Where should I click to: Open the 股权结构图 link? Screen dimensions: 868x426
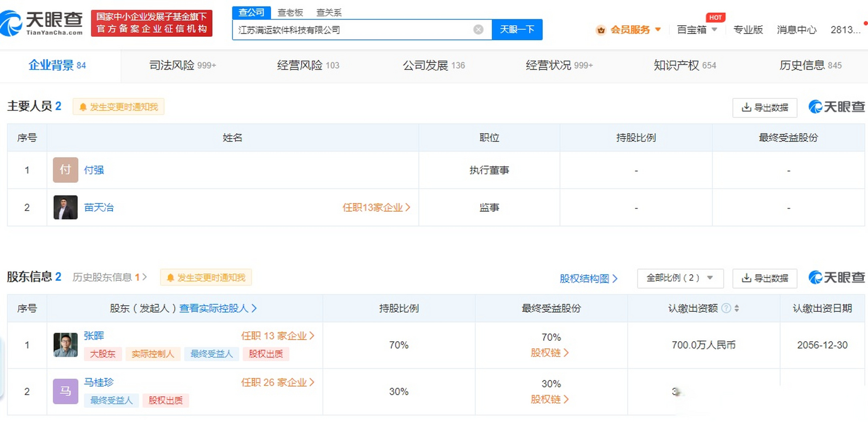(588, 279)
